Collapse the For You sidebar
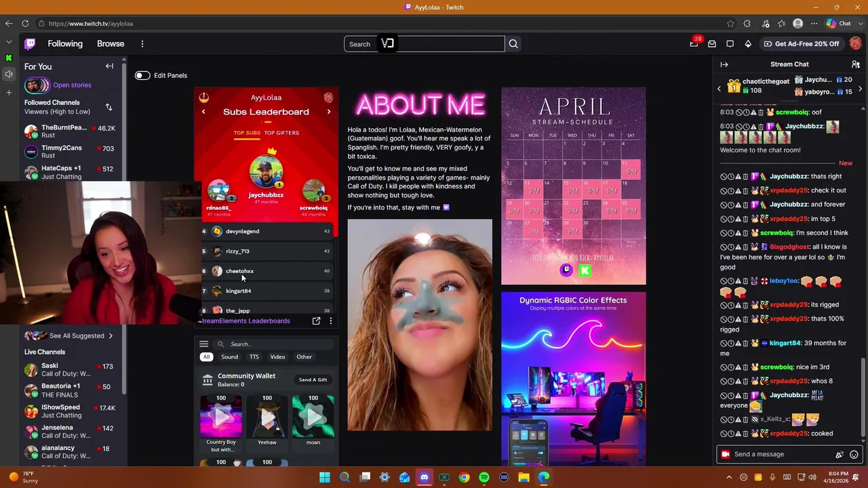Screen dimensions: 868x488 [109, 66]
